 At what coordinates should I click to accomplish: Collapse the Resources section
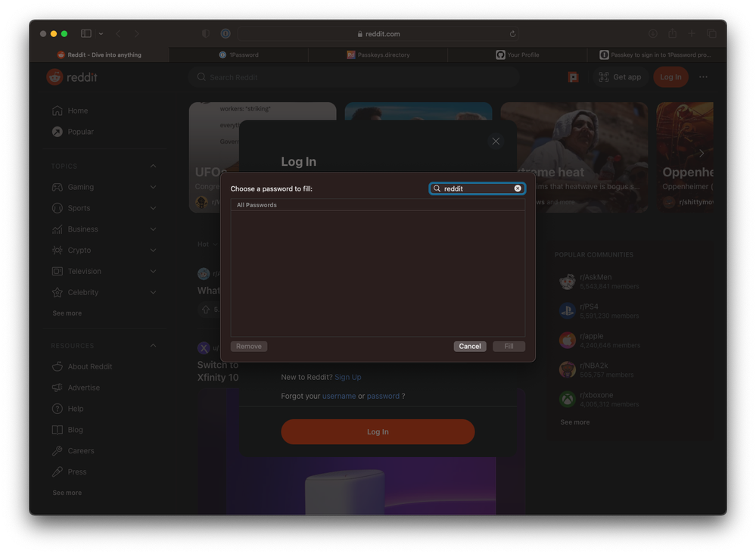153,345
